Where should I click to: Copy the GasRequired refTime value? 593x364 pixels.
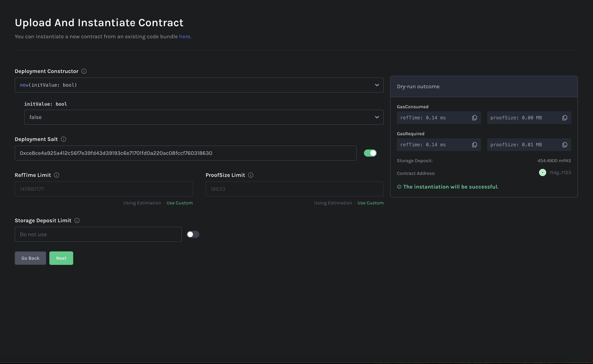[x=474, y=145]
